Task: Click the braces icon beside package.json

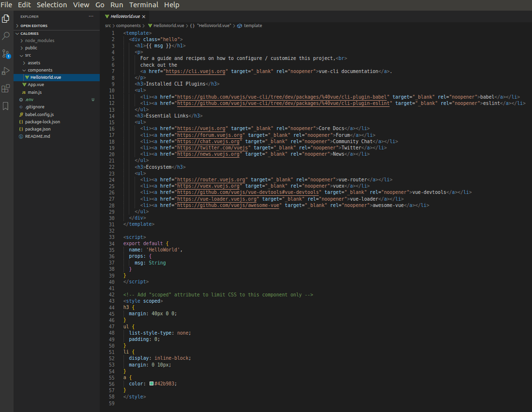Action: [21, 129]
